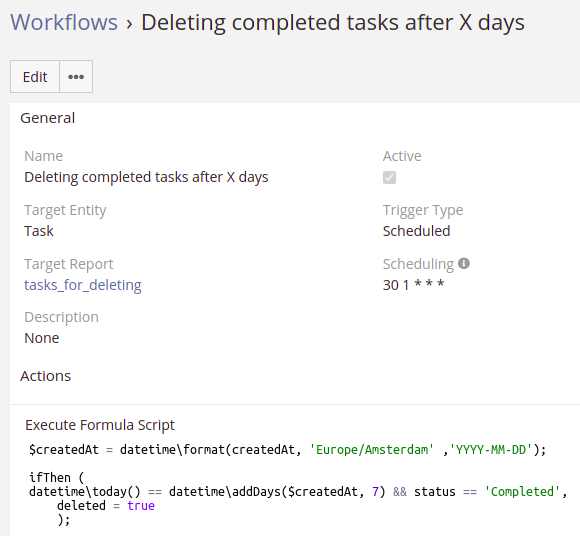Click the Task target entity value
This screenshot has width=580, height=536.
[39, 231]
